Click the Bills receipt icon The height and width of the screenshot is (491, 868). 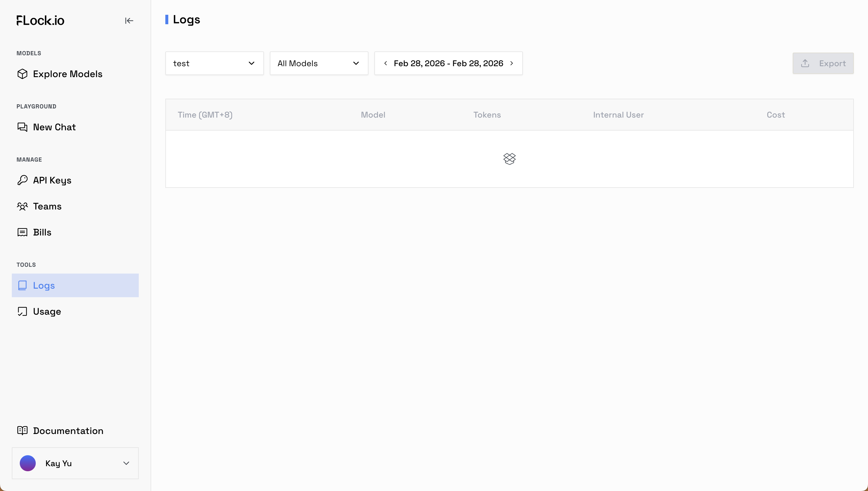coord(22,232)
